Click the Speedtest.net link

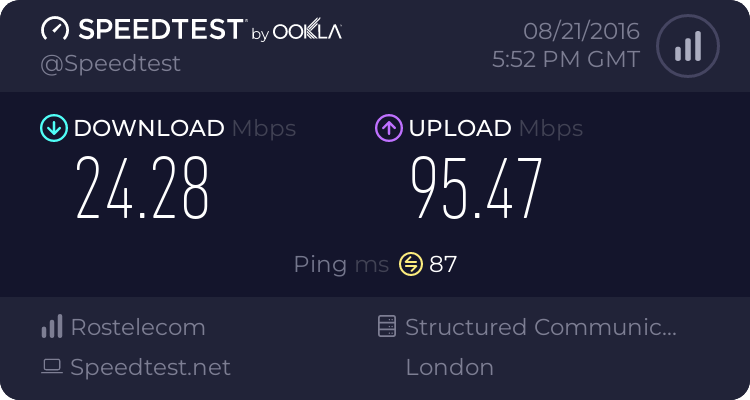[x=150, y=367]
